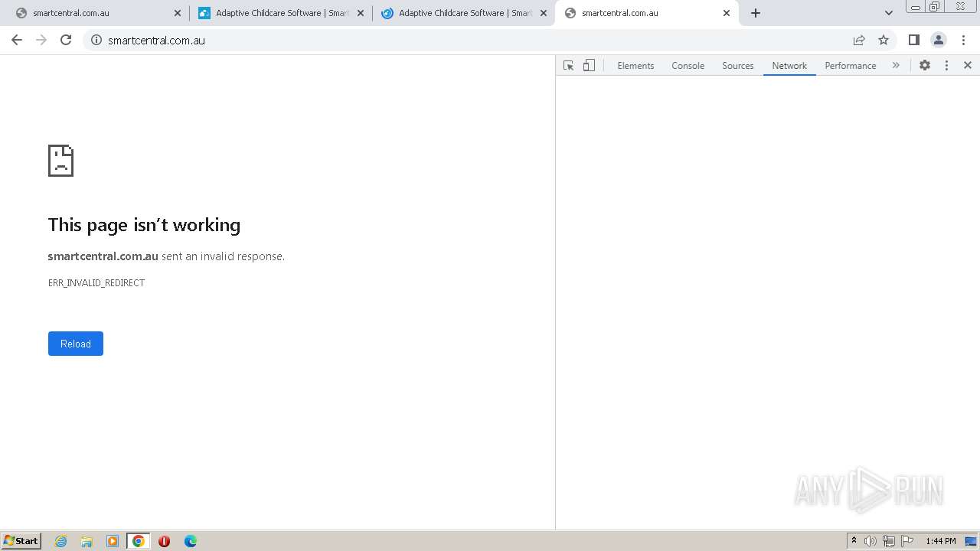
Task: Open the tab search dropdown arrow
Action: point(889,13)
